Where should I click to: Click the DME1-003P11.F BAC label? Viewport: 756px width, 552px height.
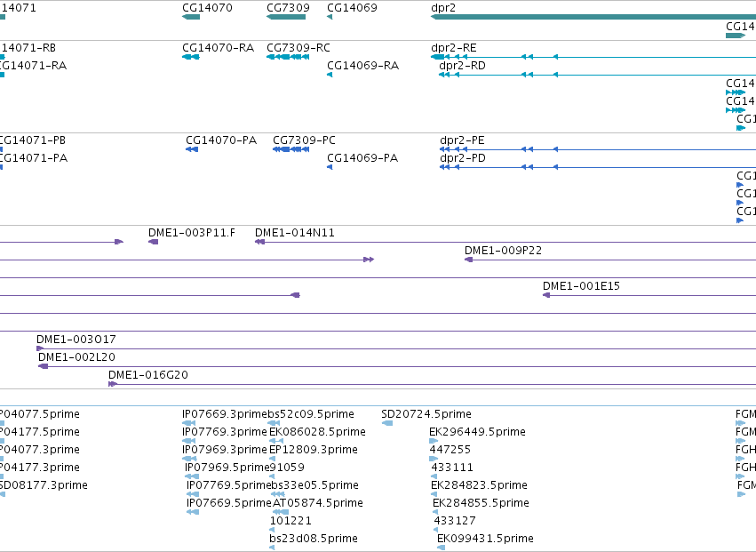[x=192, y=233]
